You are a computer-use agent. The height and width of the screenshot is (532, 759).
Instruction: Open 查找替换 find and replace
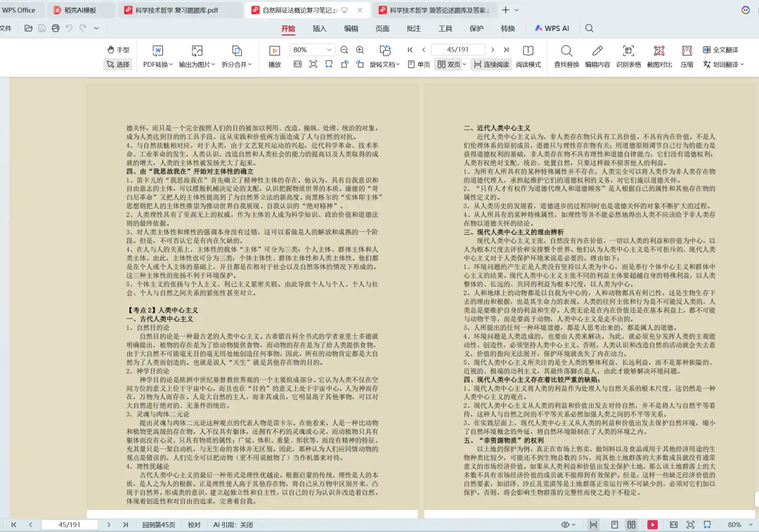[566, 57]
